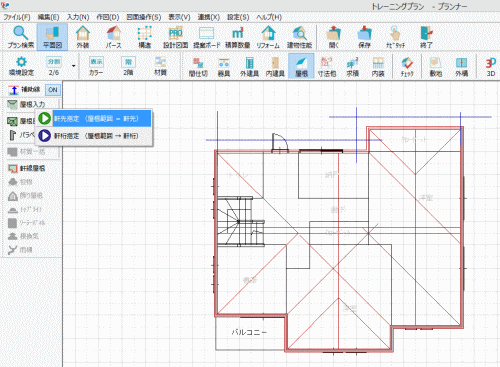500x367 pixels.
Task: Launch the リフォーム reform icon
Action: [268, 37]
